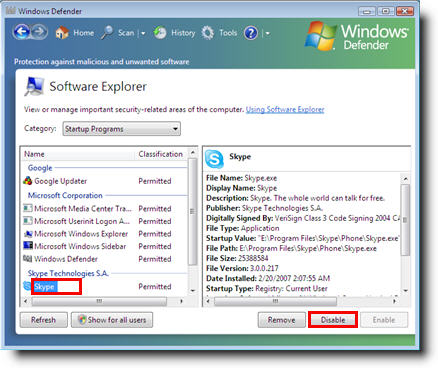This screenshot has height=368, width=438.
Task: Click the Refresh button
Action: [44, 320]
